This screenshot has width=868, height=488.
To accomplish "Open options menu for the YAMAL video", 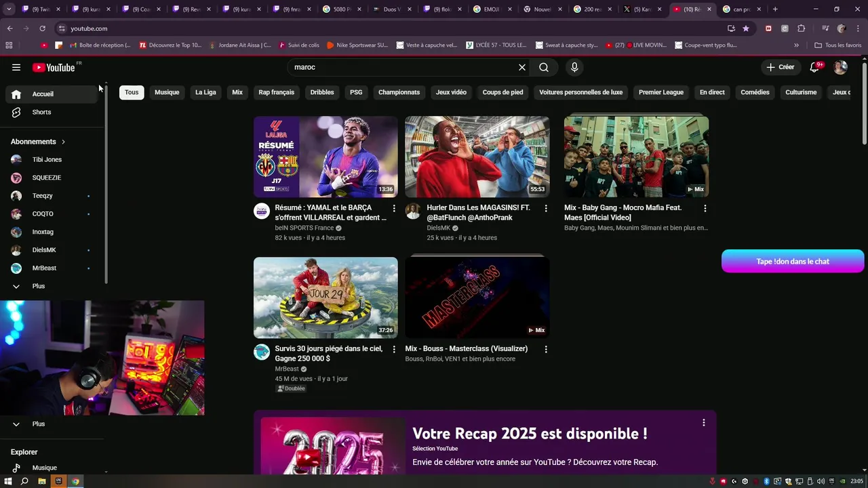I will pos(394,209).
